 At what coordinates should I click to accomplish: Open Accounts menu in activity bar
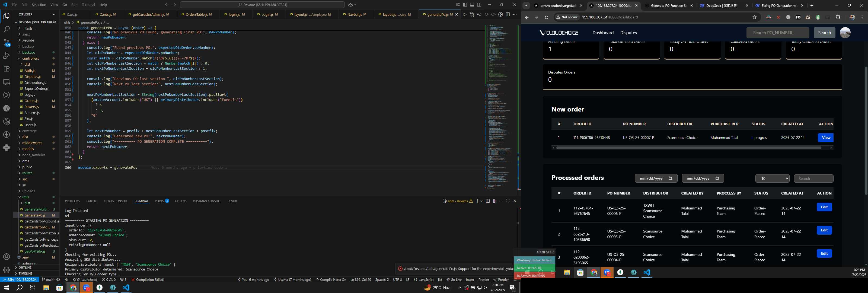pyautogui.click(x=7, y=257)
